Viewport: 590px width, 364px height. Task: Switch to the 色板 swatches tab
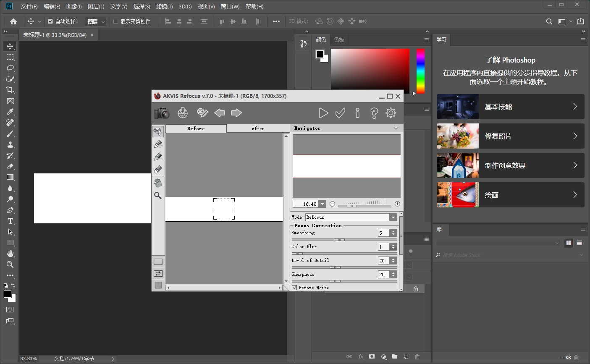(x=339, y=39)
